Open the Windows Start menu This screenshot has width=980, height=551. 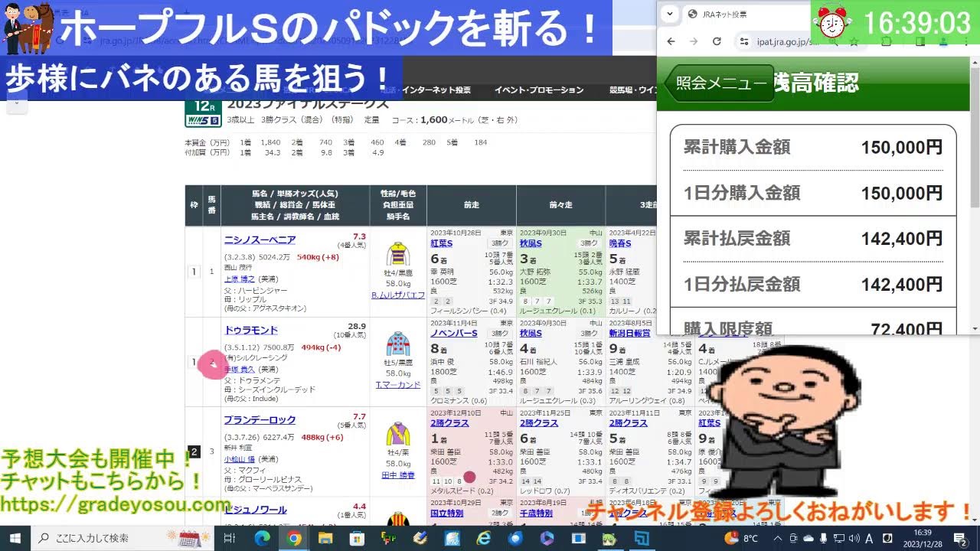[15, 538]
